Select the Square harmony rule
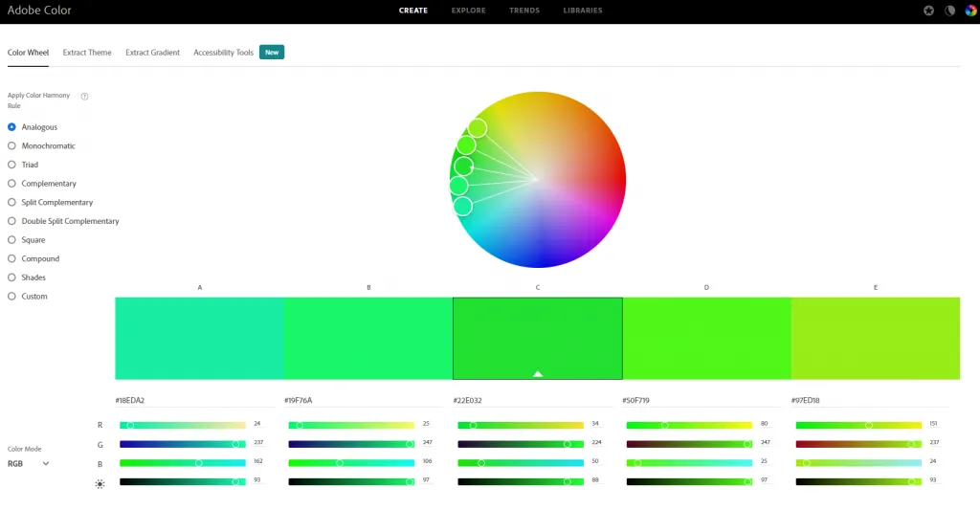The image size is (980, 510). click(26, 239)
